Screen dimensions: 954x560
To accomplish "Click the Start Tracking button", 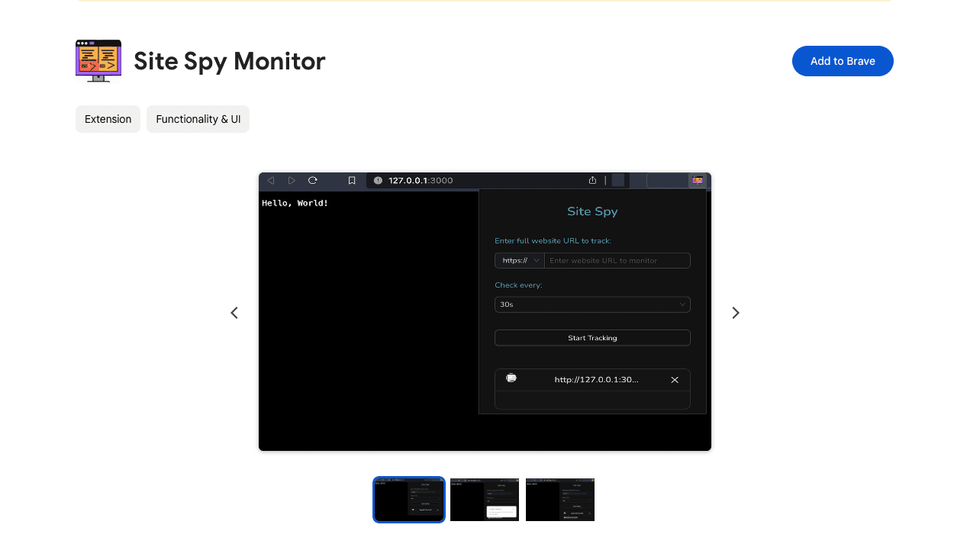I will click(592, 337).
